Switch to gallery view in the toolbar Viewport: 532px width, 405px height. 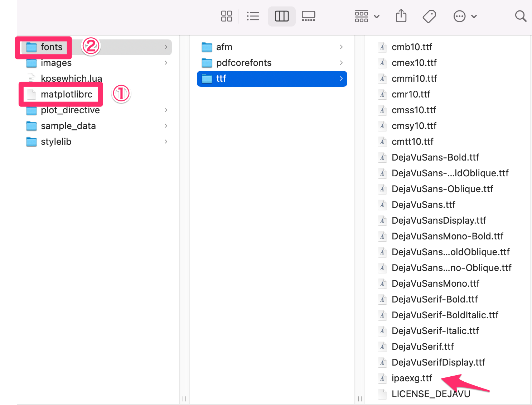tap(308, 16)
